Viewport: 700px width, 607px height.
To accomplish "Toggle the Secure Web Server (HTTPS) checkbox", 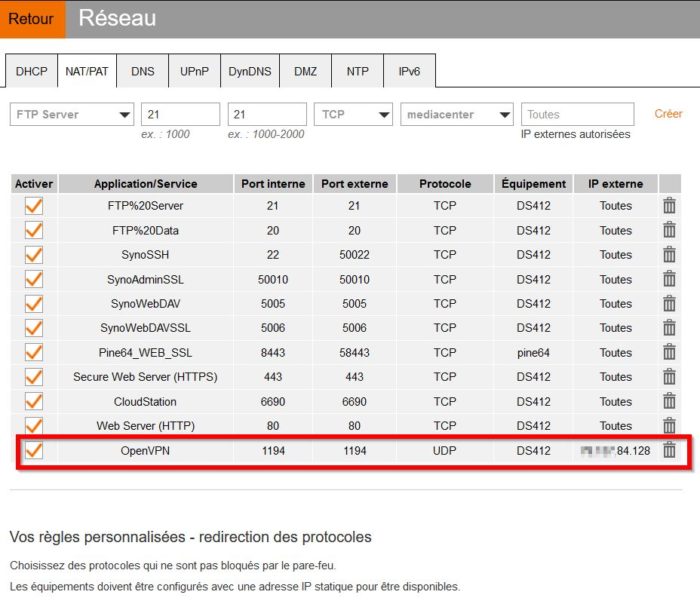I will [34, 377].
